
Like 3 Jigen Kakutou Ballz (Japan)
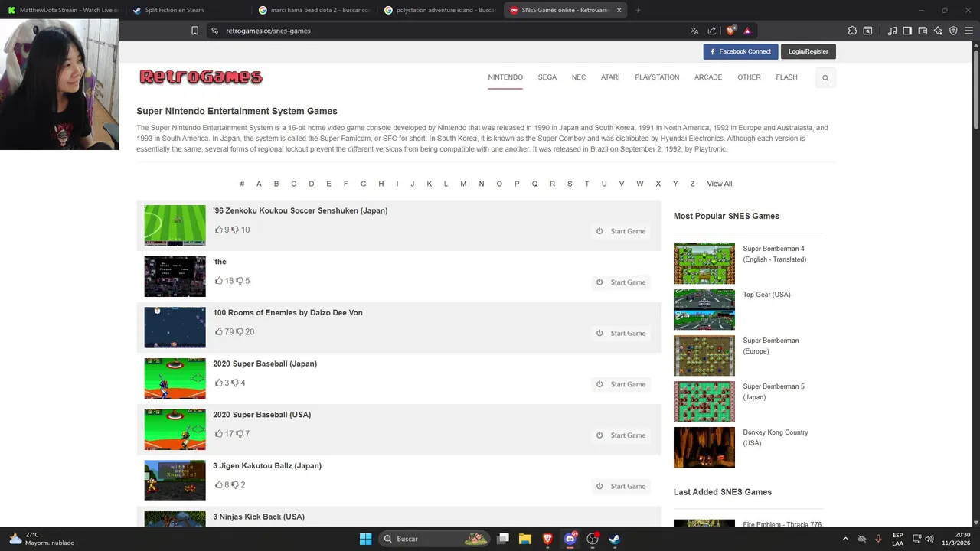click(x=219, y=484)
